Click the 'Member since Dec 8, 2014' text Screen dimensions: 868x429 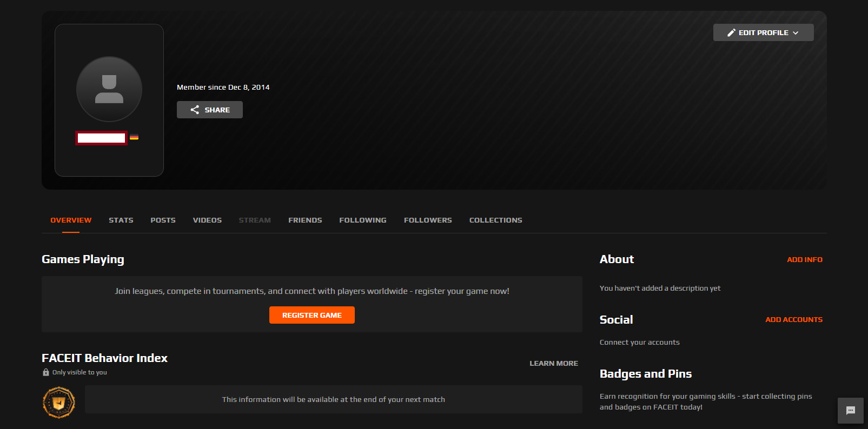pos(223,87)
